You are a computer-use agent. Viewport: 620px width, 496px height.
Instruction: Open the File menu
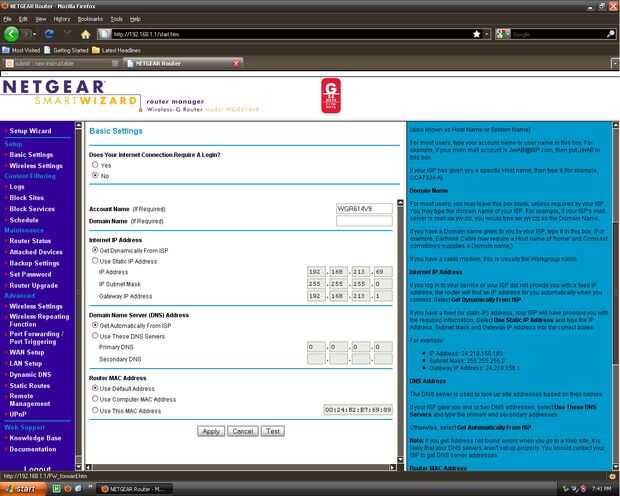click(7, 19)
